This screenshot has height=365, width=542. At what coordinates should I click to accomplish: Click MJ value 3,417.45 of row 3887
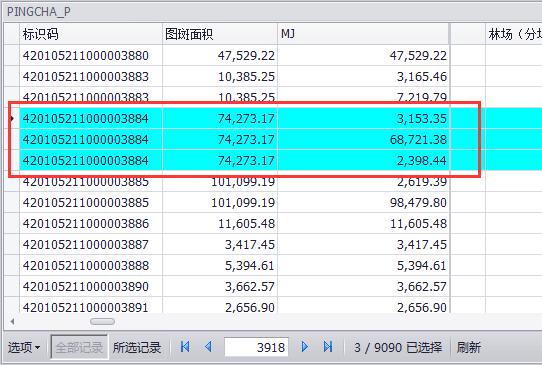pyautogui.click(x=363, y=245)
